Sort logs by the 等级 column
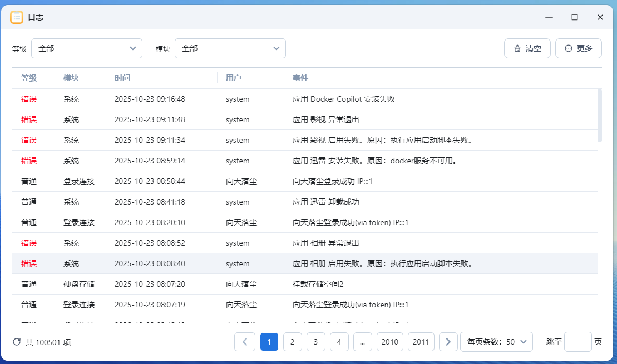The width and height of the screenshot is (617, 364). tap(29, 78)
